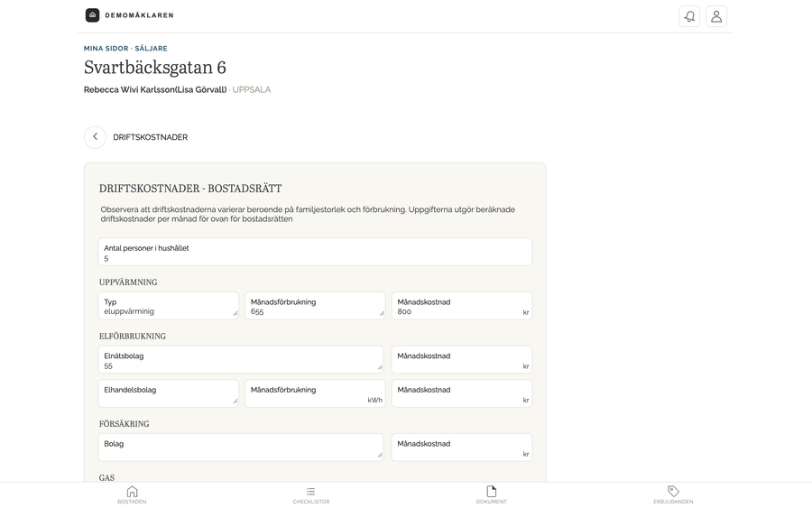
Task: Click the UPPSALA location text
Action: pyautogui.click(x=251, y=89)
